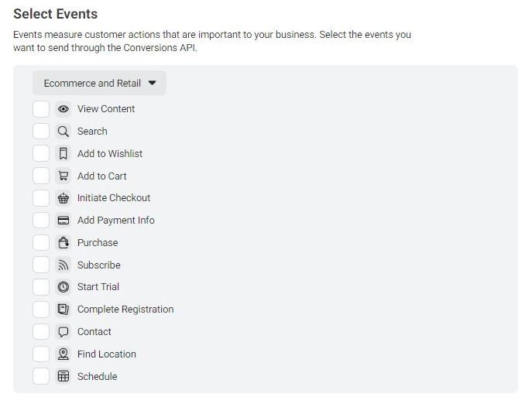Image resolution: width=532 pixels, height=407 pixels.
Task: Enable the Purchase event checkbox
Action: (x=41, y=243)
